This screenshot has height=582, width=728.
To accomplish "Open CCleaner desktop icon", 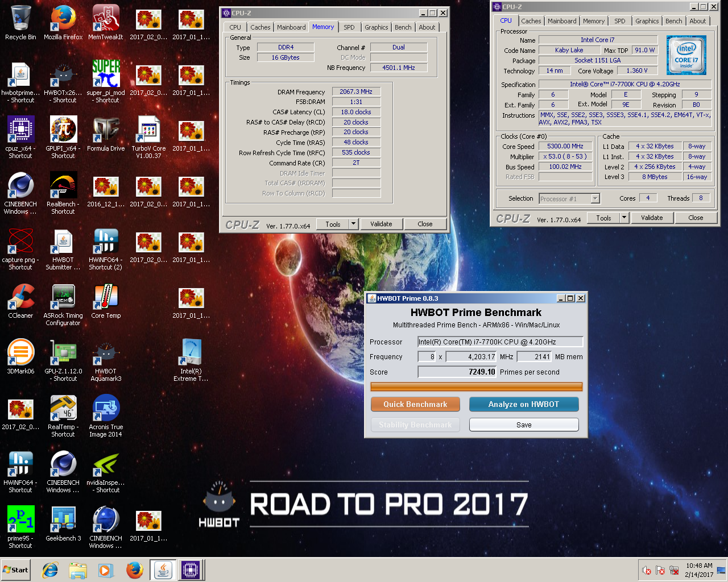I will 20,301.
